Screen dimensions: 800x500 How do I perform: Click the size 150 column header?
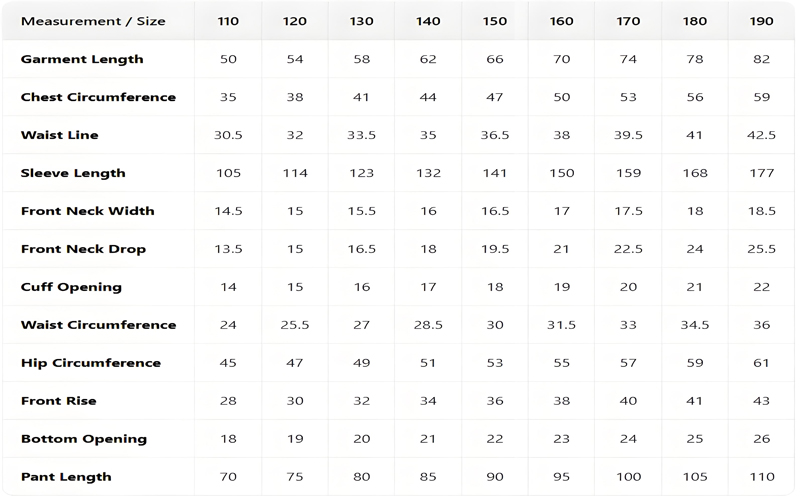point(495,21)
